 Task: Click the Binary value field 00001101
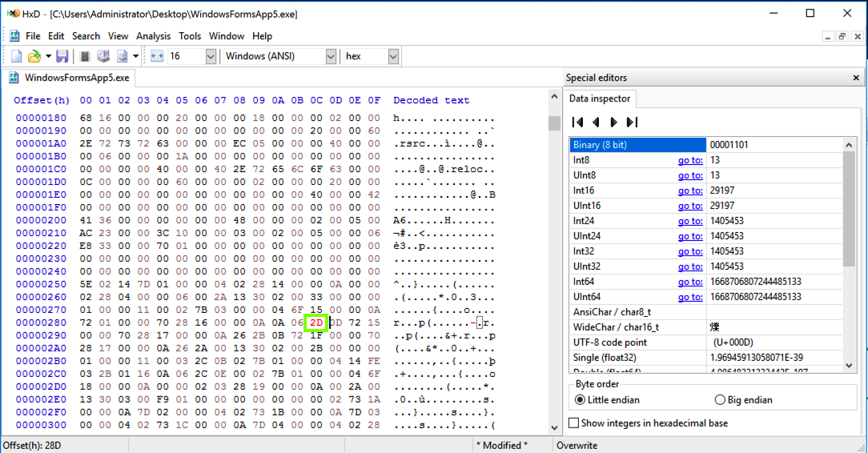774,145
